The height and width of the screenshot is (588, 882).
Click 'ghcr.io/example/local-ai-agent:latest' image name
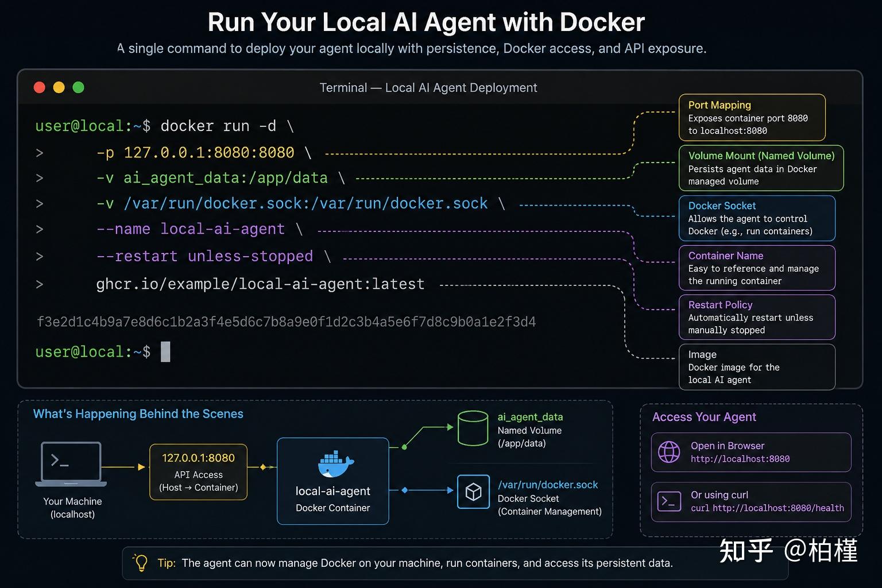260,284
